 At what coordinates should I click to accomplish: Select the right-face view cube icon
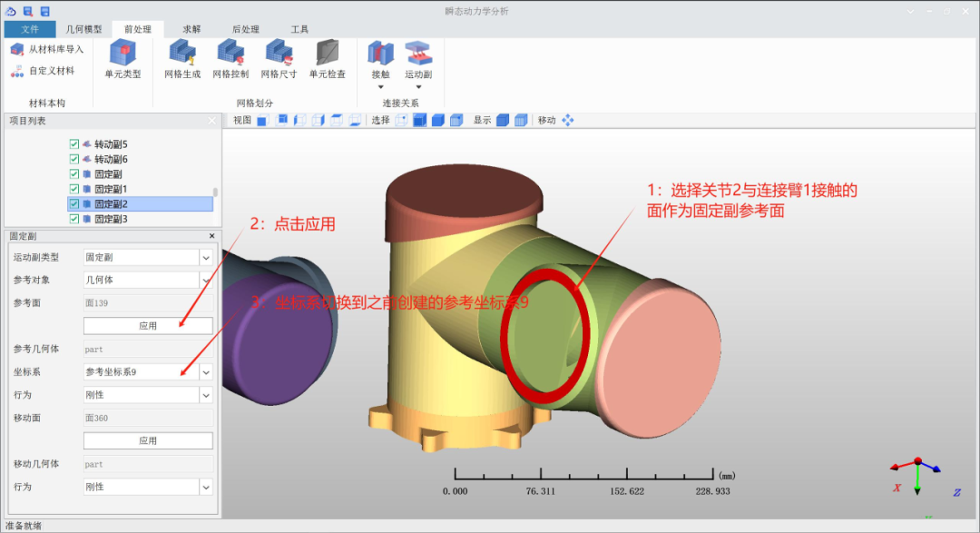tap(318, 120)
